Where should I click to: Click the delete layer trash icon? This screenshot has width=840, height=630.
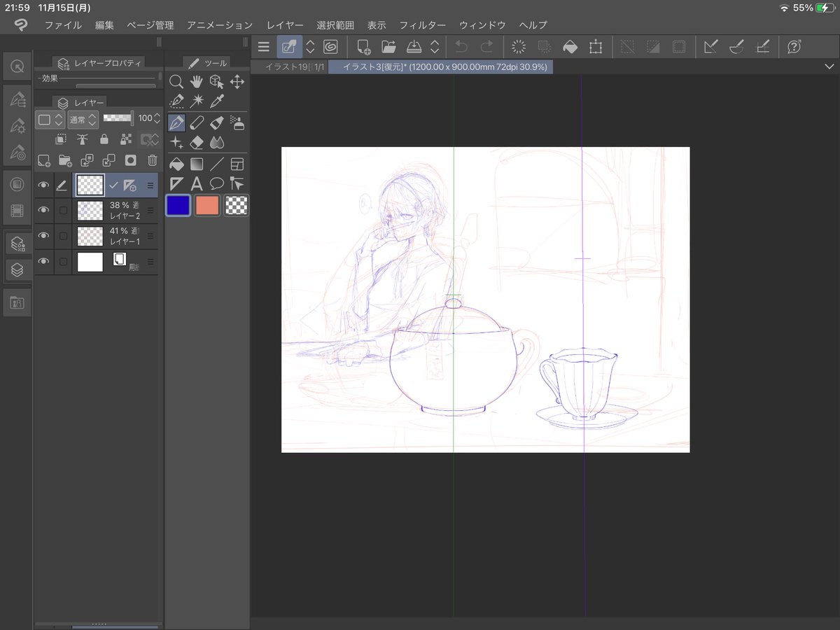pos(152,160)
